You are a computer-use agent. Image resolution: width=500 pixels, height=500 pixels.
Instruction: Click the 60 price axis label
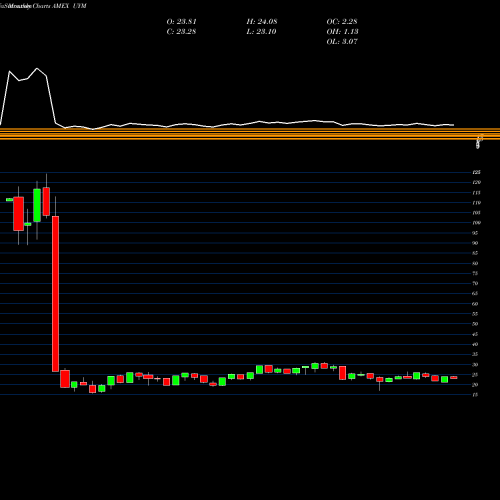[x=475, y=304]
